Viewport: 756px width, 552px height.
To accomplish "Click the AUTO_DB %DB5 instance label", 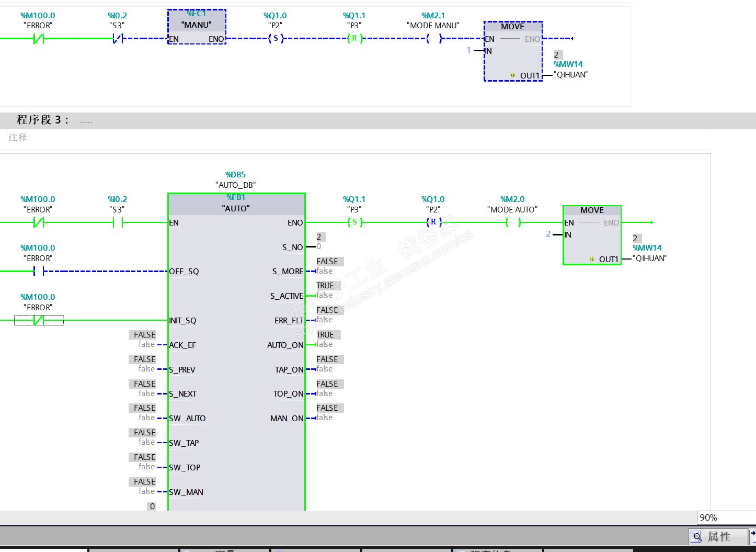I will click(236, 180).
